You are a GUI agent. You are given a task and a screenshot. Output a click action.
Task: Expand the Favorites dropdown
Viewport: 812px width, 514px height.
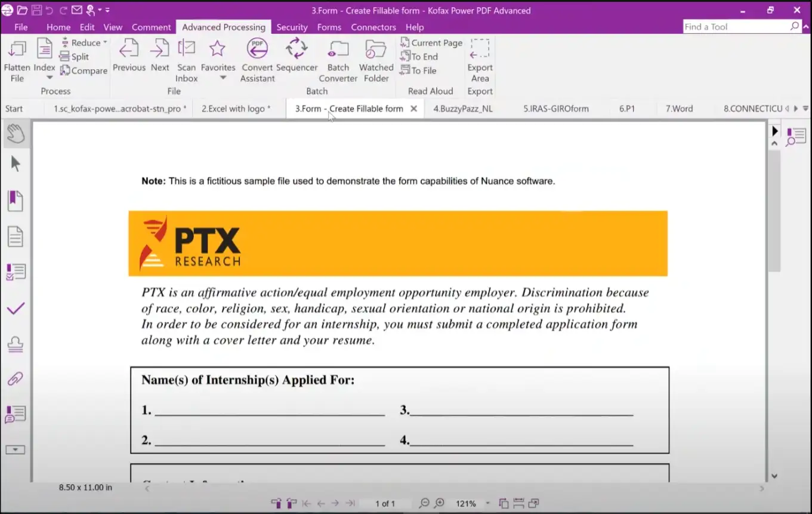[x=223, y=78]
